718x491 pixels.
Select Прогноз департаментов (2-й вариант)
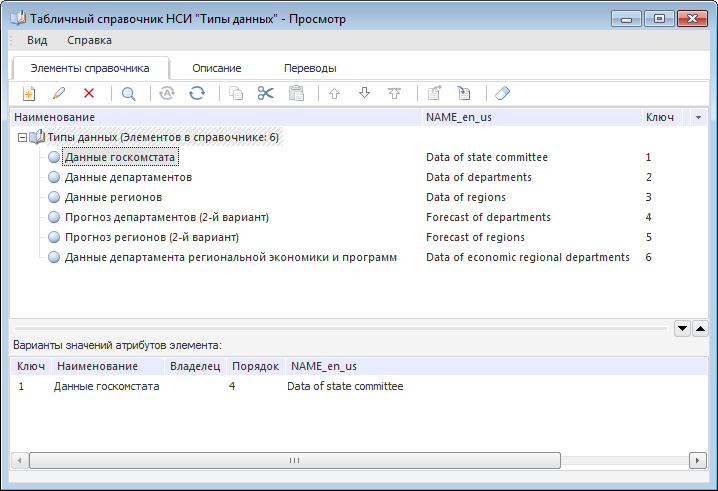tap(167, 217)
